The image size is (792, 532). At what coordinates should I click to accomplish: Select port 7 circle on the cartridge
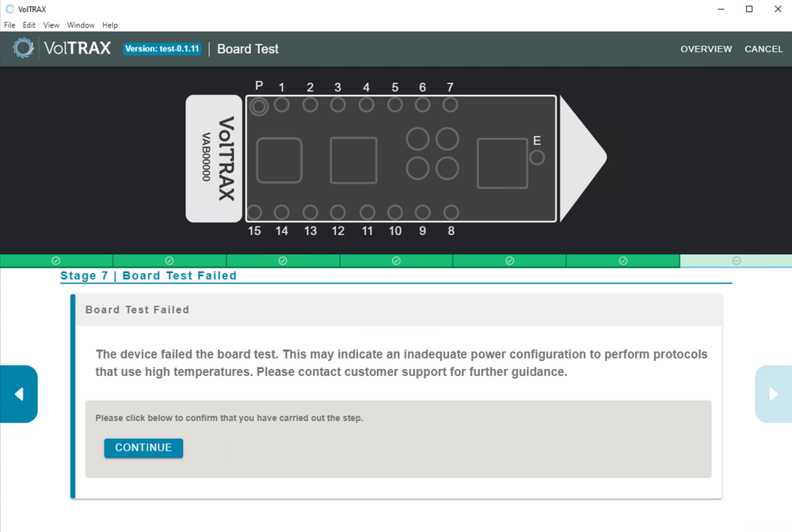pos(450,105)
